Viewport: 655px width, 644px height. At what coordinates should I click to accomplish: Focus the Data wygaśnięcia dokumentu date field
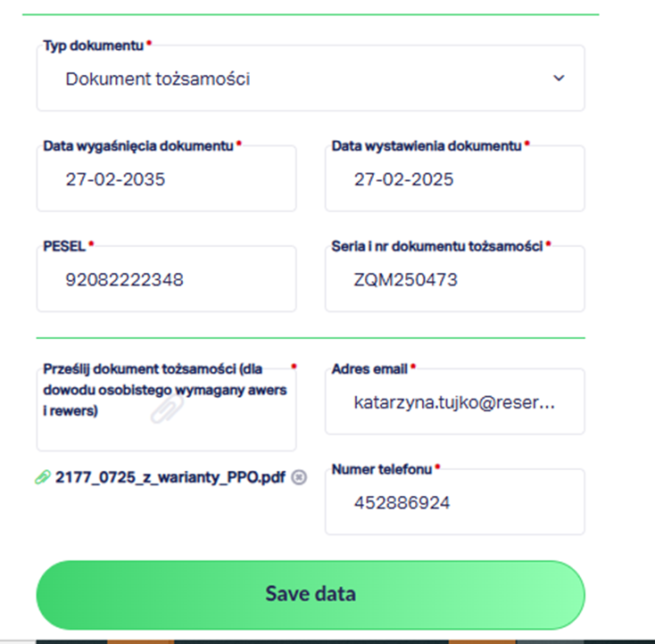click(x=166, y=179)
